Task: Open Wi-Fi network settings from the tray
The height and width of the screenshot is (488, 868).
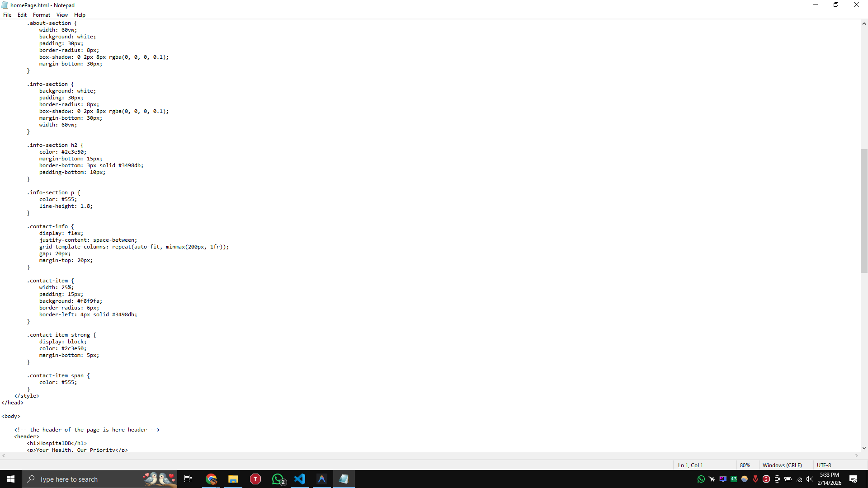Action: (798, 479)
